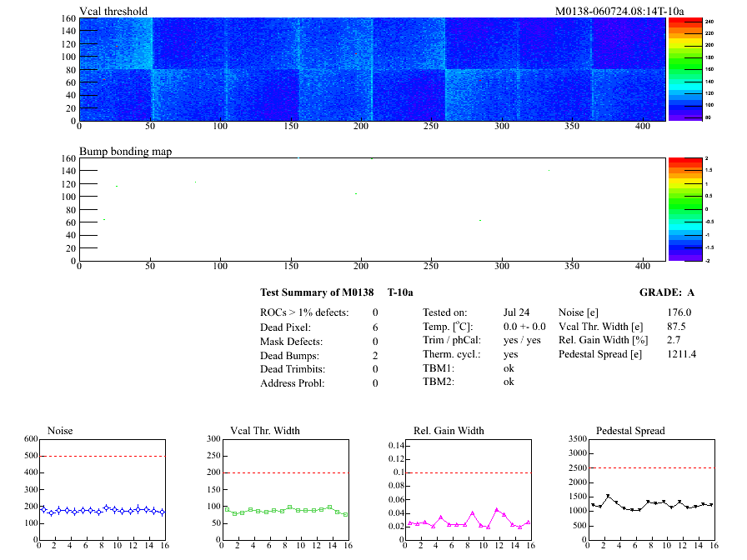Click the 'Rel. Gain Width' chart title
Image resolution: width=747 pixels, height=560 pixels.
pyautogui.click(x=449, y=431)
